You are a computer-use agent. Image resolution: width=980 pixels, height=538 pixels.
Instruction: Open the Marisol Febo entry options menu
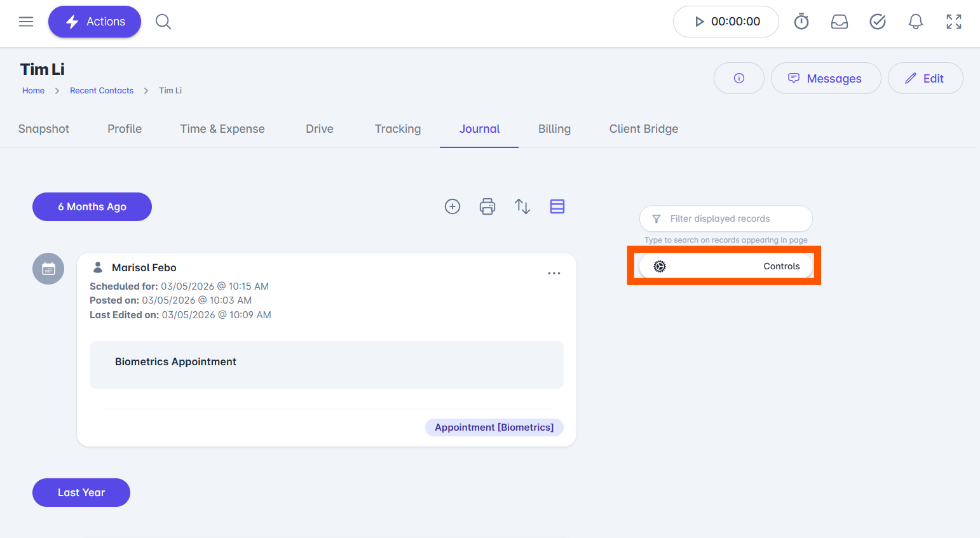click(554, 273)
